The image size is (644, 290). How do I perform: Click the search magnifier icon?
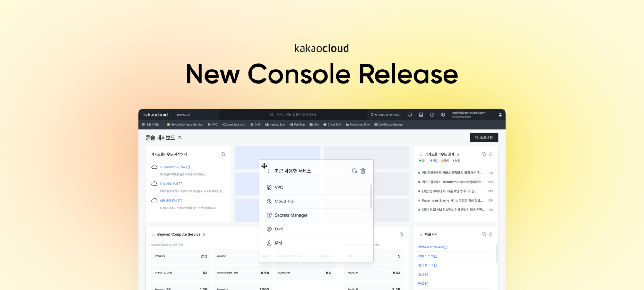(x=272, y=114)
